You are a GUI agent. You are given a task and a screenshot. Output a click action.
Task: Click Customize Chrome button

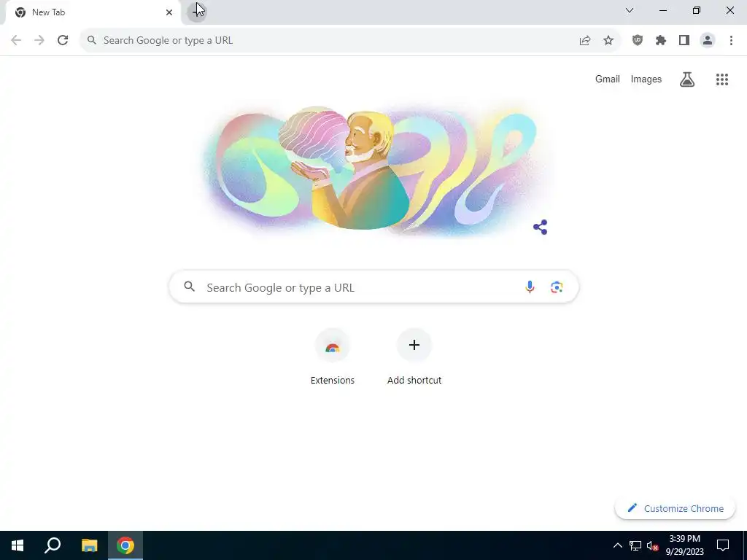point(675,508)
